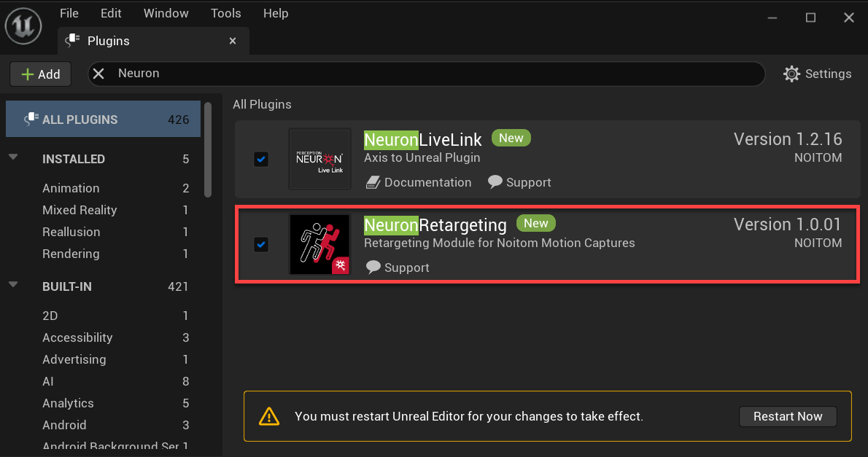Viewport: 868px width, 457px height.
Task: Select the 2D category
Action: click(x=50, y=316)
